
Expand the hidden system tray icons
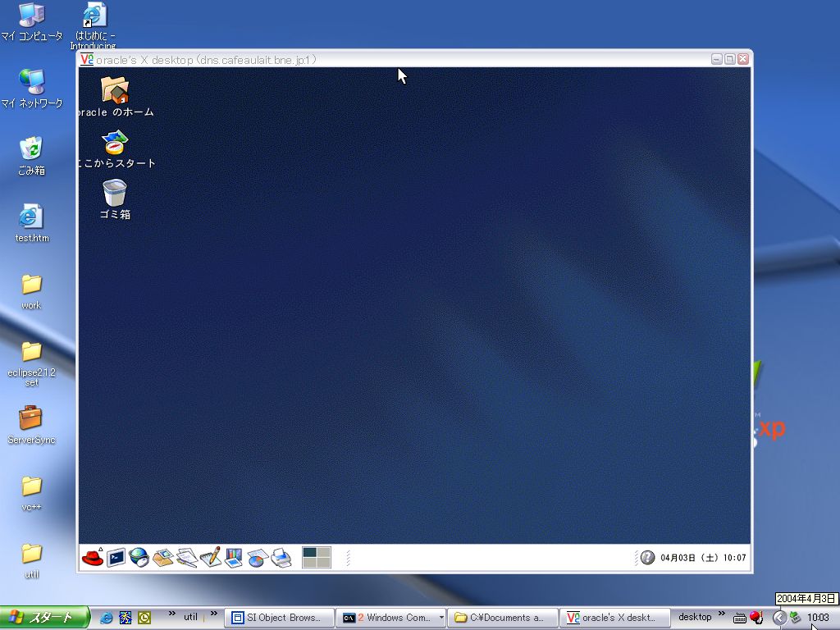(779, 618)
